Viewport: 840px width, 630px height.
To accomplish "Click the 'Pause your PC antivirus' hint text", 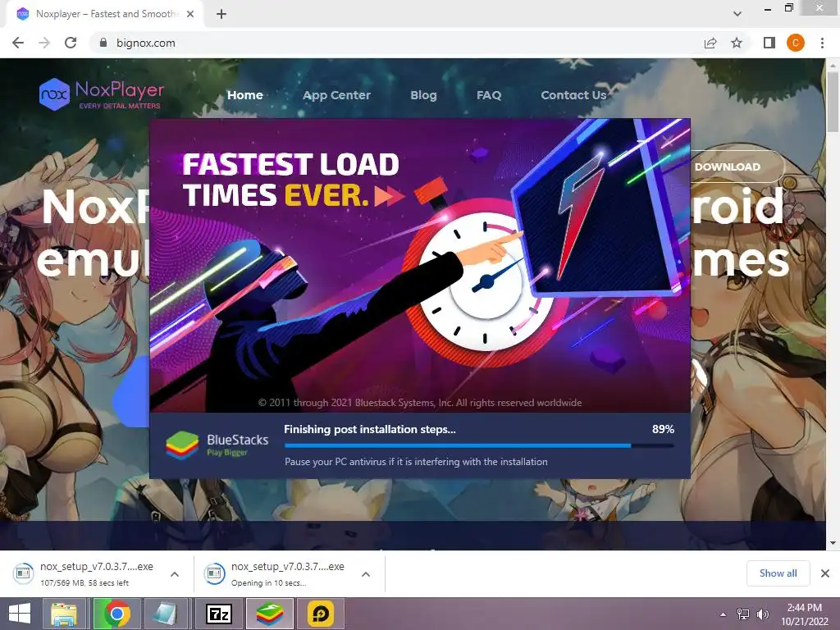I will click(x=416, y=462).
